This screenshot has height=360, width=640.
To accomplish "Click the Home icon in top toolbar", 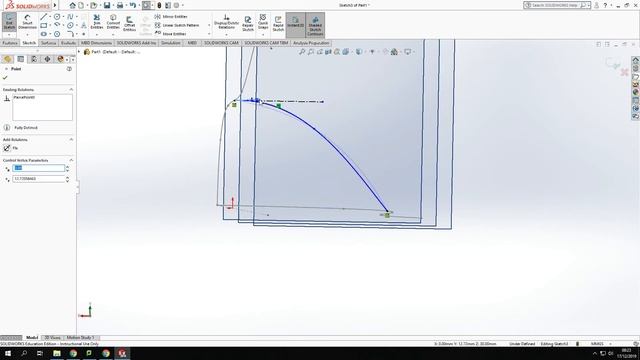I will [72, 5].
